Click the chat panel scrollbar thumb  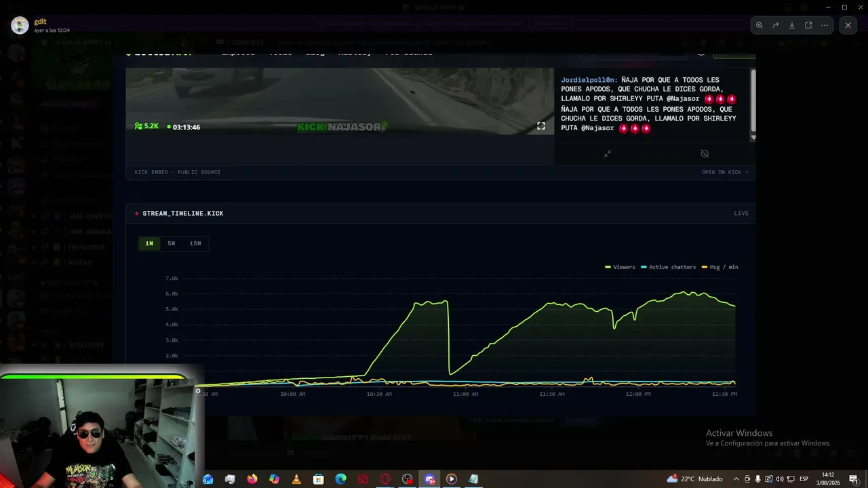753,101
